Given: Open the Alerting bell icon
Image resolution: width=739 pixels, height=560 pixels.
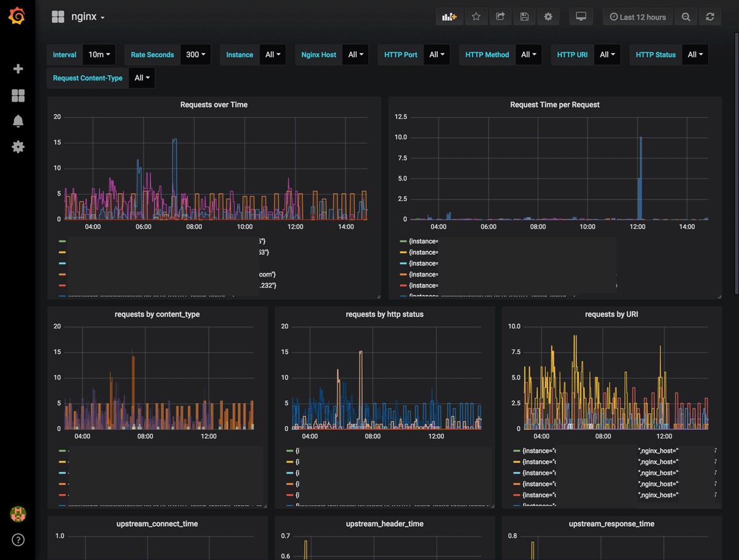Looking at the screenshot, I should tap(18, 121).
